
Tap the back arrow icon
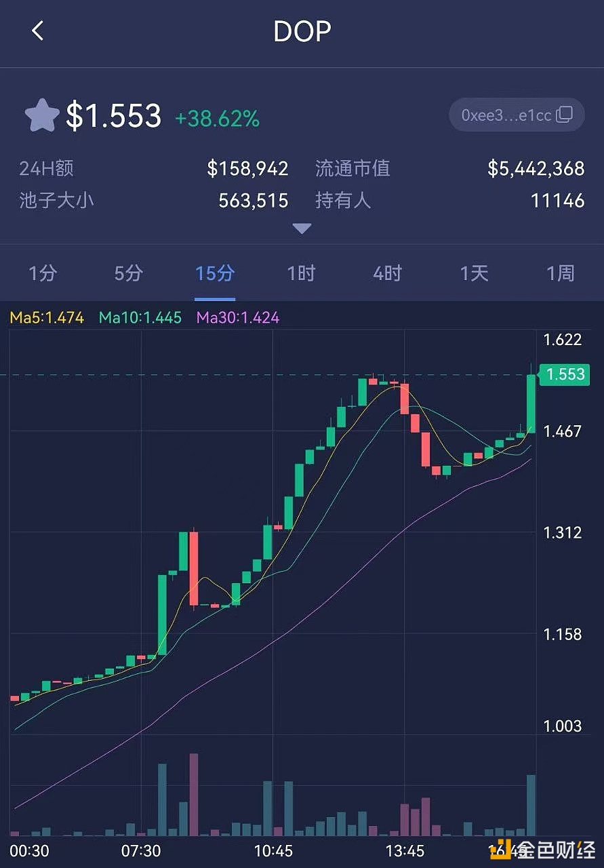tap(37, 31)
